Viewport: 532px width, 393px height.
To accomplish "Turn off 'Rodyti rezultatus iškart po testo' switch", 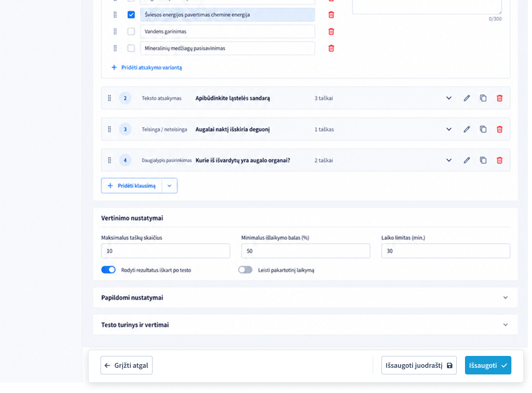I will (109, 270).
